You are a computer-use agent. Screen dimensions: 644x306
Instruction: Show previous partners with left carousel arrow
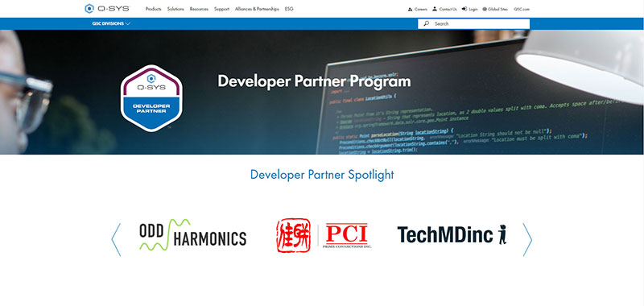click(116, 240)
